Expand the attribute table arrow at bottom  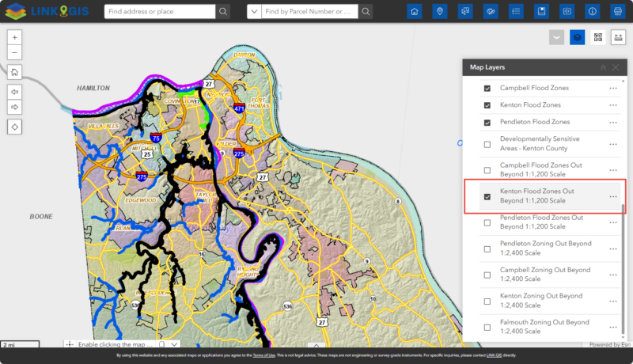316,346
